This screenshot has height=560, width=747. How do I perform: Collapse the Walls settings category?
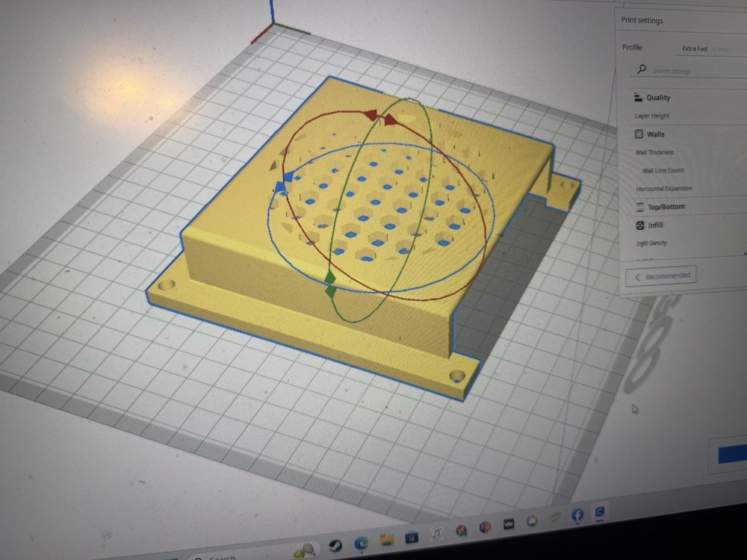pyautogui.click(x=655, y=134)
